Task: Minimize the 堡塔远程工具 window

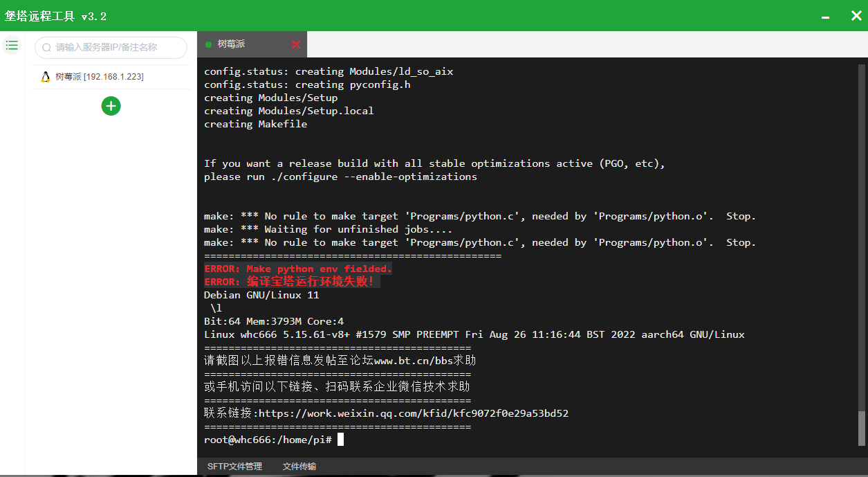Action: tap(825, 16)
